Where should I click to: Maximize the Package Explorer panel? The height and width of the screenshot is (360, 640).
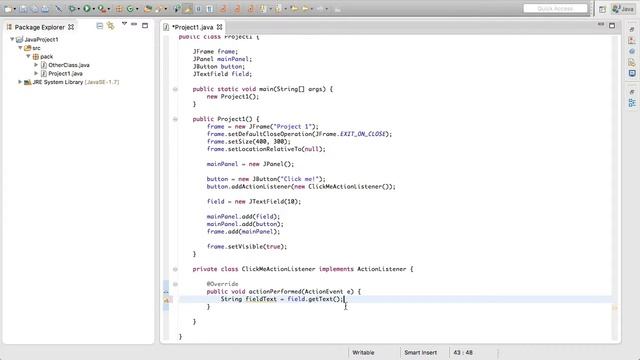point(145,25)
